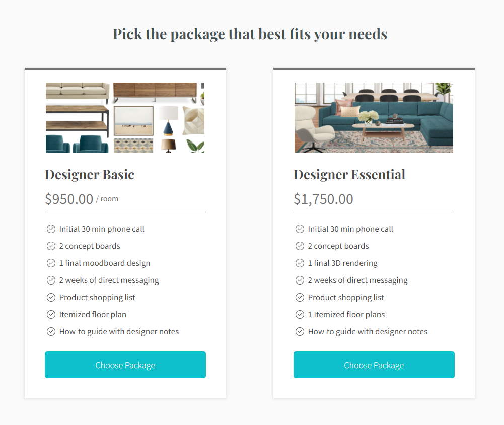504x425 pixels.
Task: Click the $950.00 per room price
Action: click(69, 199)
